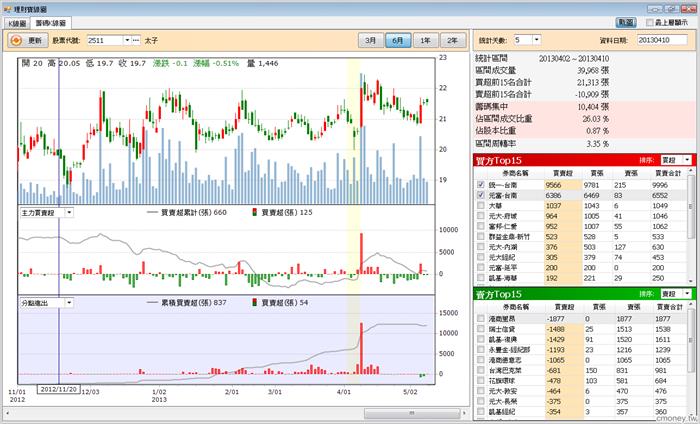Click the app icon in the title bar
Image resolution: width=700 pixels, height=424 pixels.
(x=7, y=9)
